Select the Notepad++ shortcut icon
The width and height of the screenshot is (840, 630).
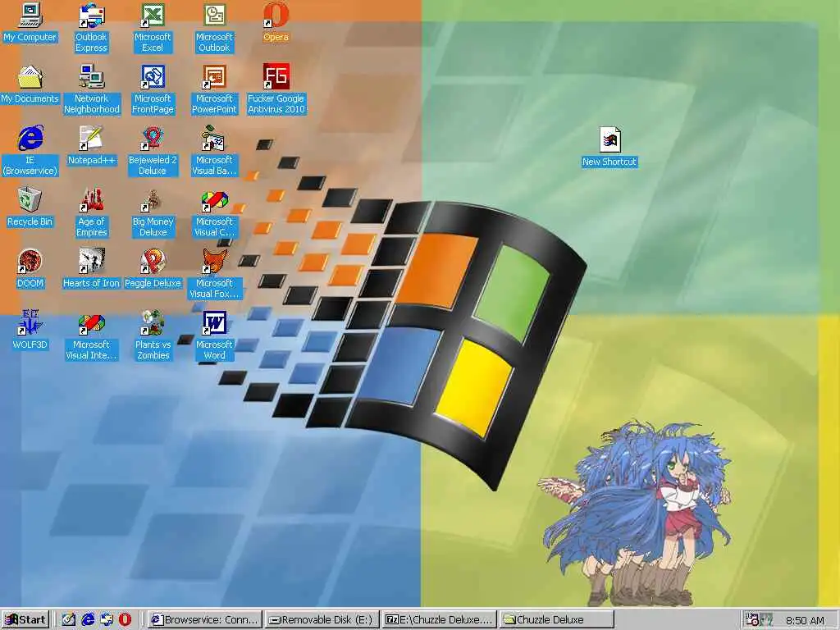click(91, 138)
